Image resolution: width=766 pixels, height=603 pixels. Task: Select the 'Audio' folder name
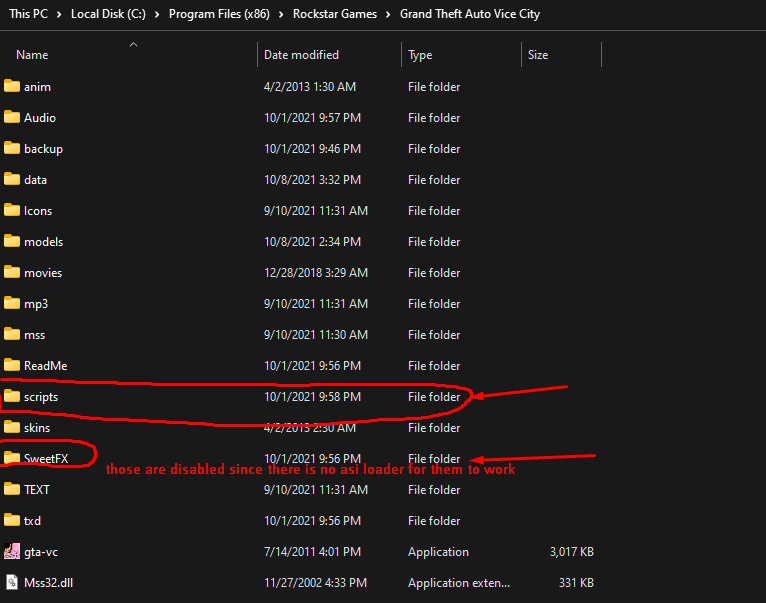tap(40, 118)
